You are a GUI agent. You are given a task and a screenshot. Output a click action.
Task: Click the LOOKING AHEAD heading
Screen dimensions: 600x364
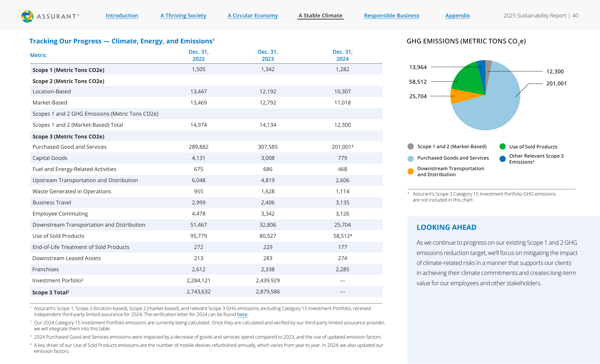(x=446, y=227)
